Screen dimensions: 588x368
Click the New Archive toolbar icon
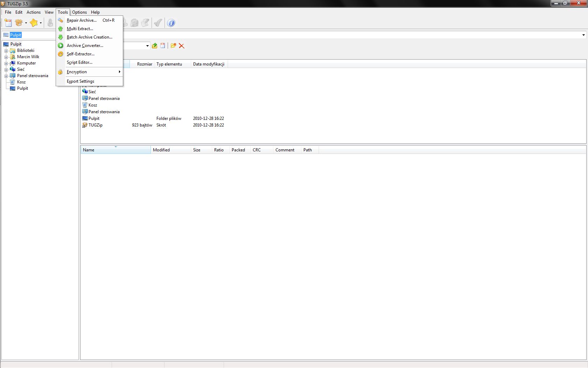pos(8,23)
